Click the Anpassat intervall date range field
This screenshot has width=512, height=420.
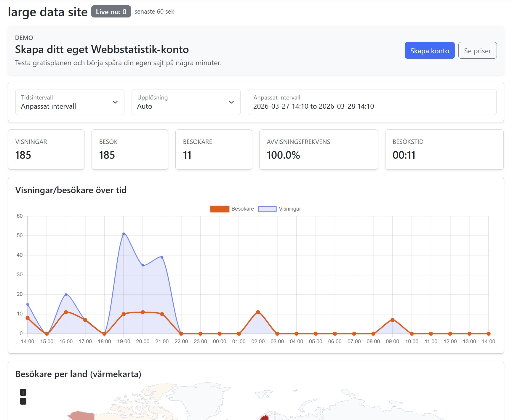tap(372, 102)
